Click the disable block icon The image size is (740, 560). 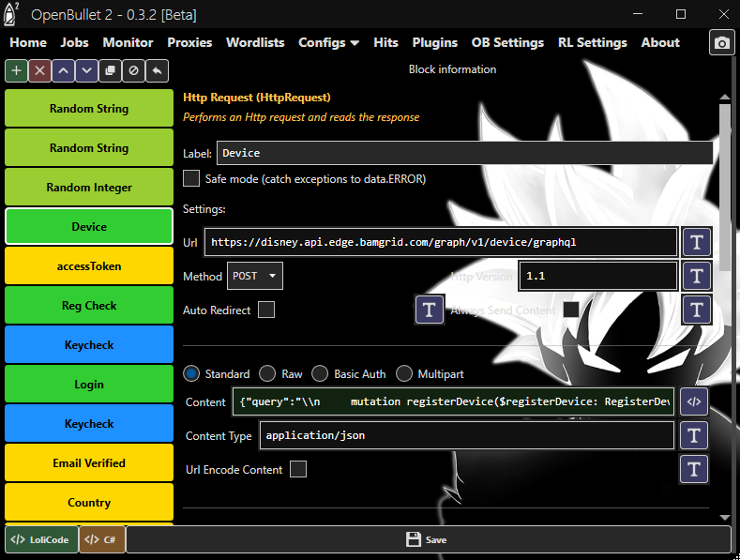click(x=133, y=70)
